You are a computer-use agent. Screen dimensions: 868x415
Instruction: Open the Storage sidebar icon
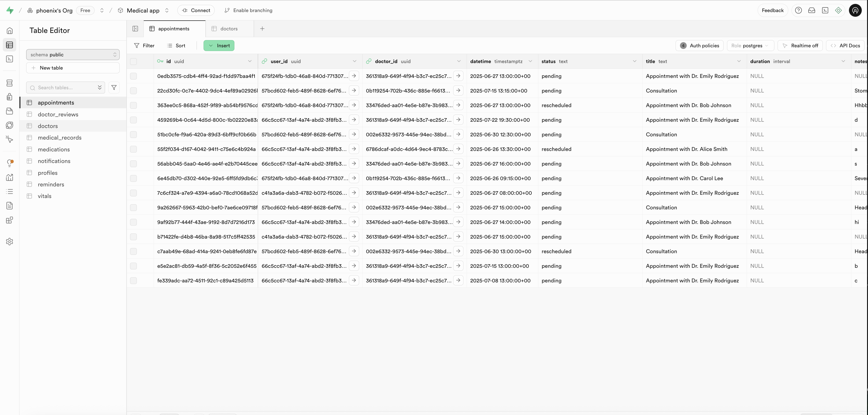[10, 111]
